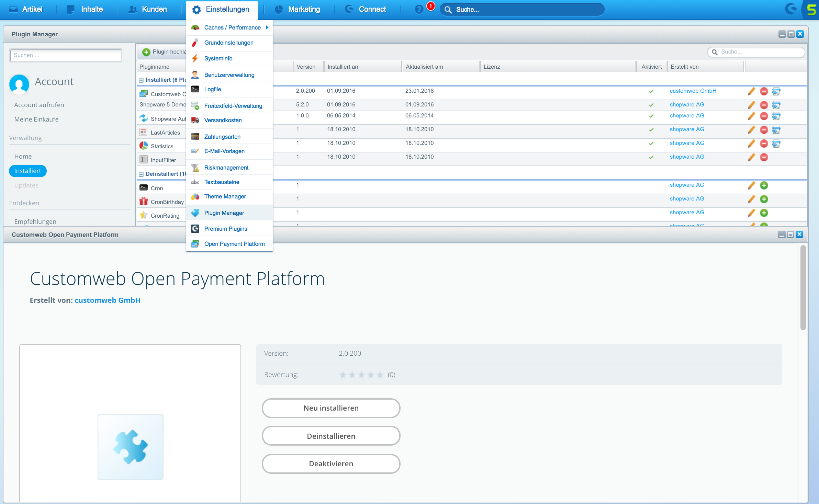Open Account aufrufen in sidebar

pyautogui.click(x=39, y=105)
